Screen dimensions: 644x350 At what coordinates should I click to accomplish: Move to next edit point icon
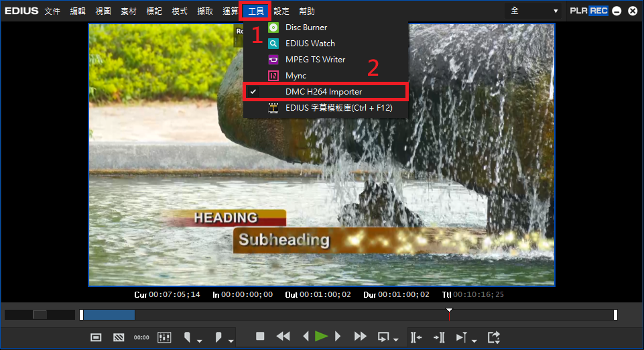click(439, 337)
